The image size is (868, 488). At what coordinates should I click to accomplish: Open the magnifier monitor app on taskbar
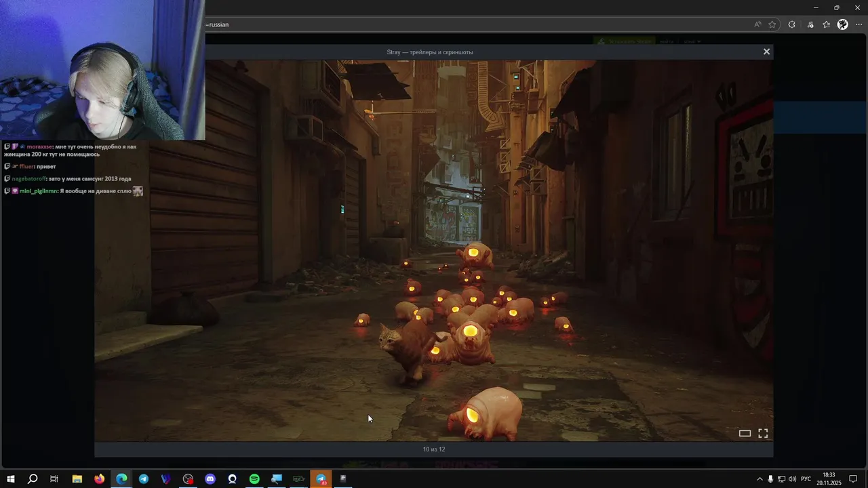[x=277, y=479]
